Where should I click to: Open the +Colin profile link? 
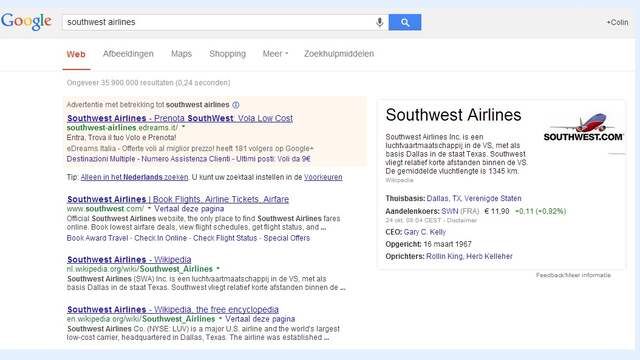(x=617, y=22)
